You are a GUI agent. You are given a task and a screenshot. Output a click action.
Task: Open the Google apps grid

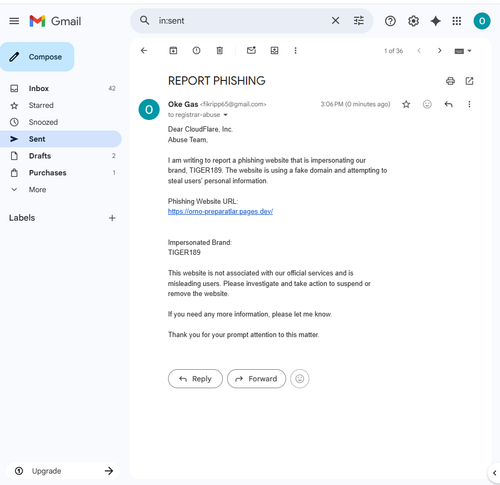coord(457,21)
